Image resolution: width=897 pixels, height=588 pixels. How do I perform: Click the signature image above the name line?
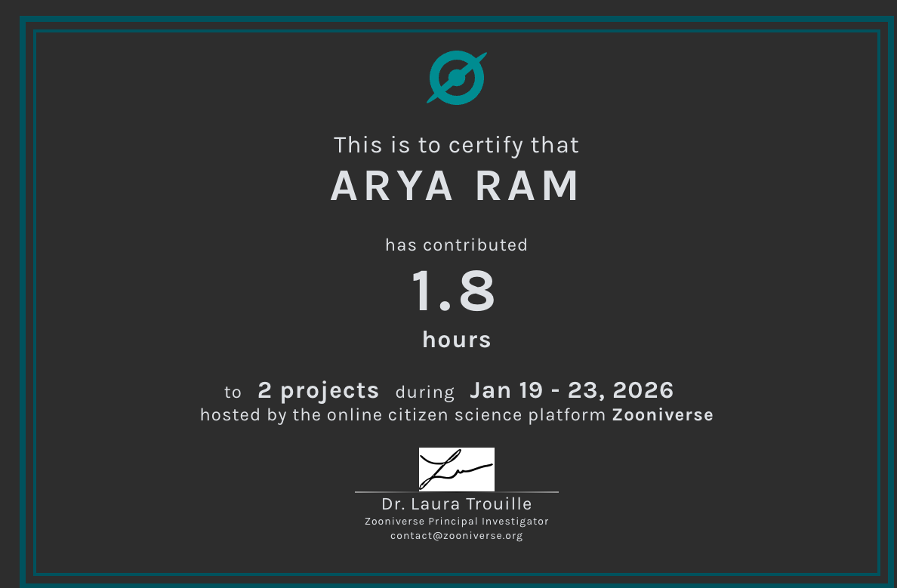pos(457,469)
